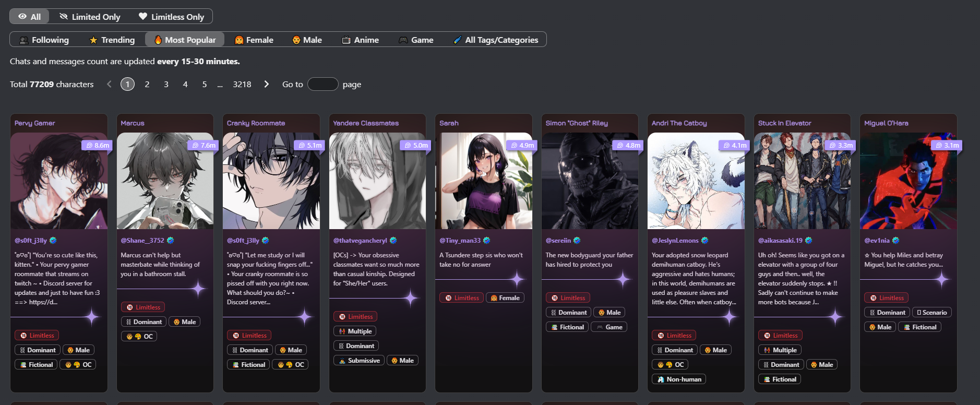
Task: Select the Most Popular tab
Action: point(185,40)
